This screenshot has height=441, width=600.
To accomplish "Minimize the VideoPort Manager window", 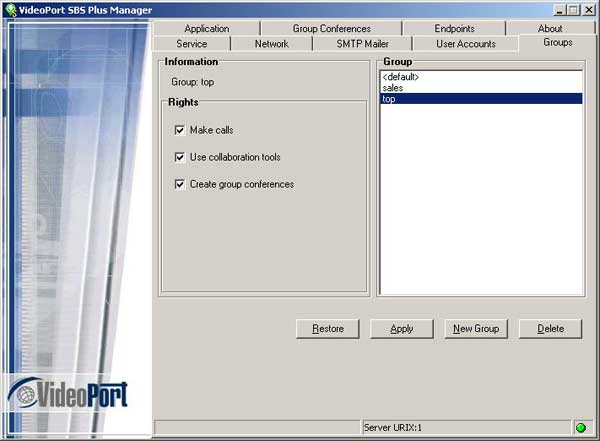I will [559, 10].
